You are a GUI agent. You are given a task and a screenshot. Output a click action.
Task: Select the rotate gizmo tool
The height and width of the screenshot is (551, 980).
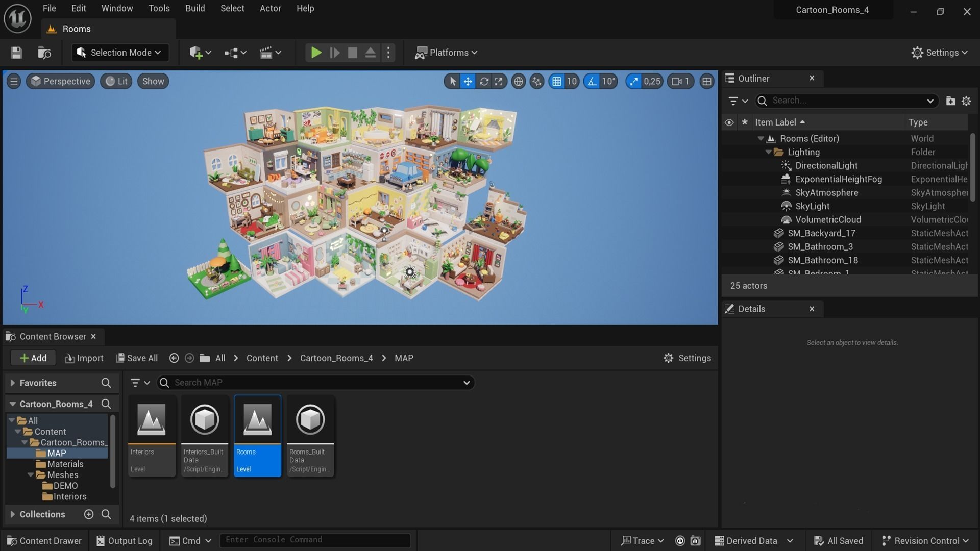pyautogui.click(x=483, y=81)
